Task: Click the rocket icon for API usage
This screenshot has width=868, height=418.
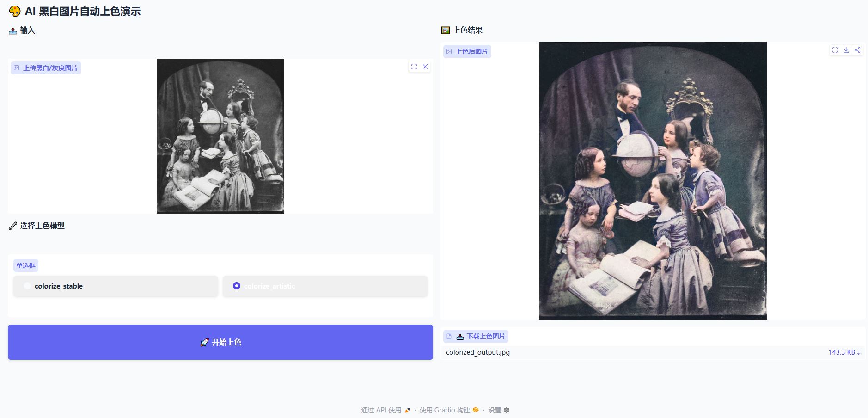Action: click(x=407, y=410)
